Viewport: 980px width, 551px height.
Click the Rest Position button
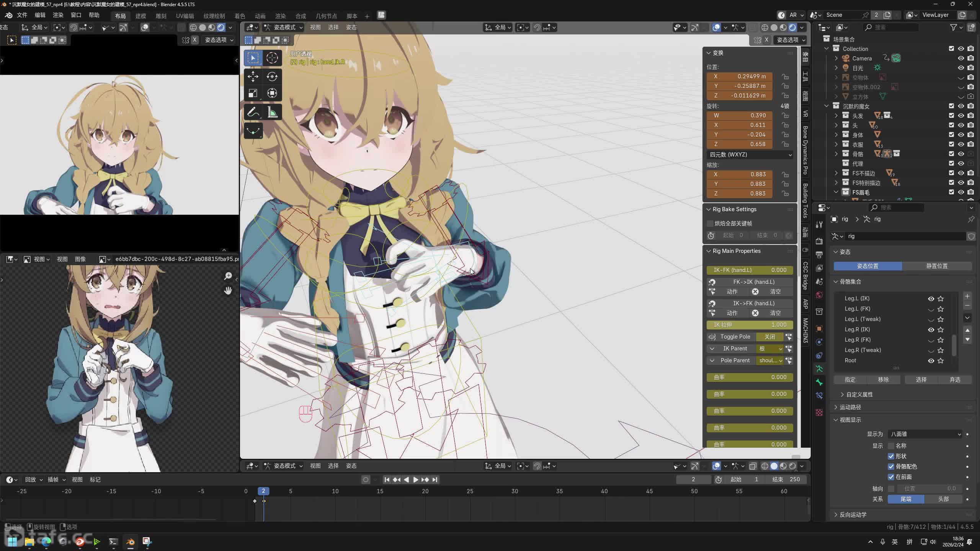(x=937, y=266)
